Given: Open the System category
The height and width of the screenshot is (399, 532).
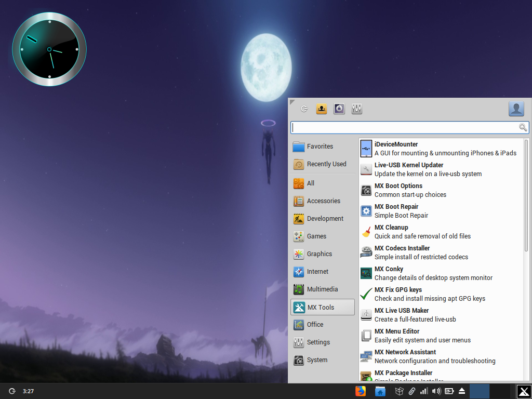Looking at the screenshot, I should click(x=323, y=360).
